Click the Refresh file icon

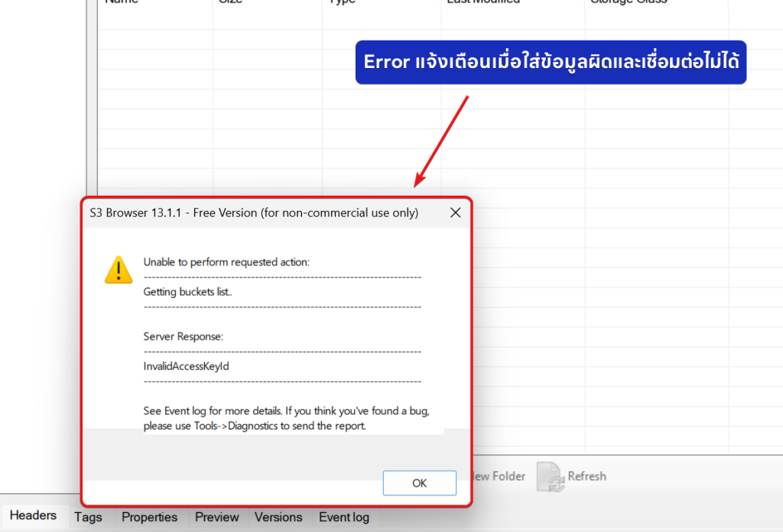[x=550, y=476]
